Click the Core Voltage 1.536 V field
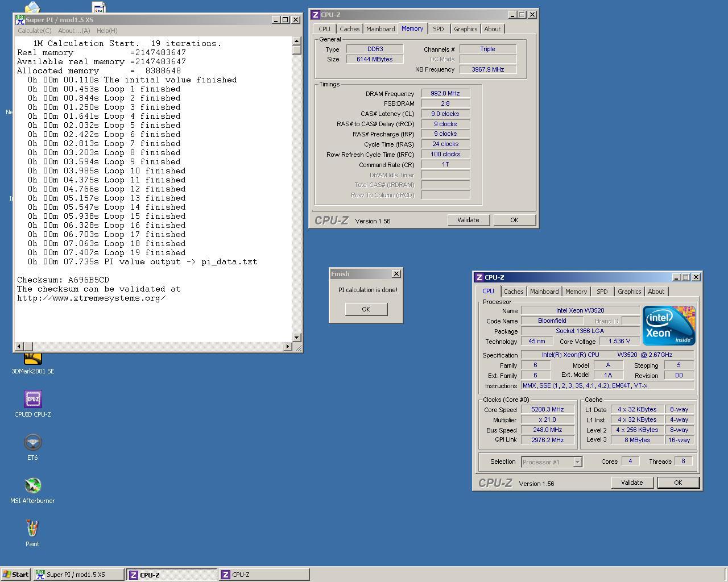The width and height of the screenshot is (728, 582). pyautogui.click(x=619, y=342)
